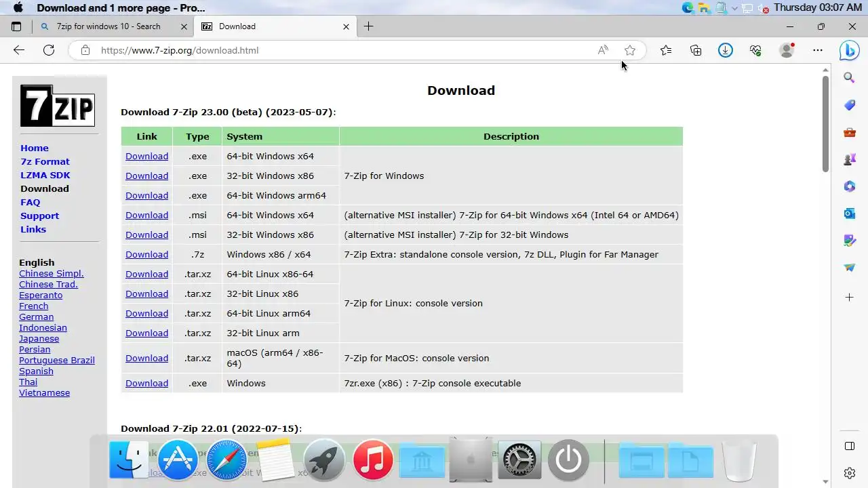Select '7-Zip for Linux: console version' text

(x=413, y=303)
